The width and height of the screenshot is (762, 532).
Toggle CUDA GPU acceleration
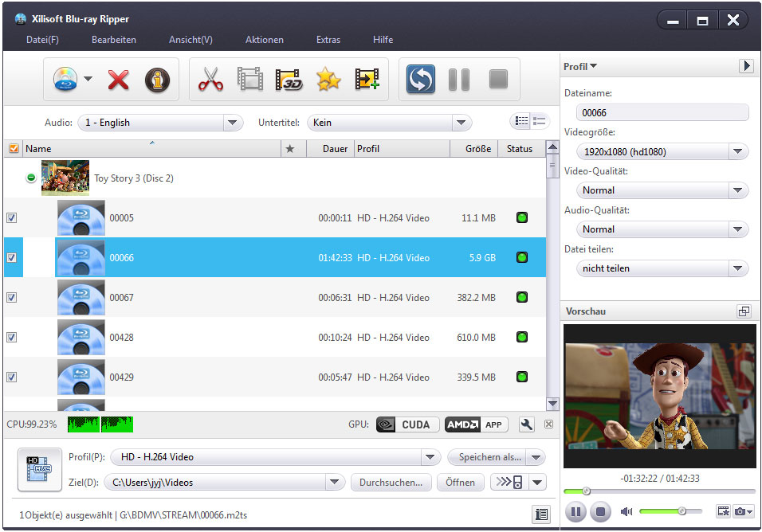coord(408,424)
